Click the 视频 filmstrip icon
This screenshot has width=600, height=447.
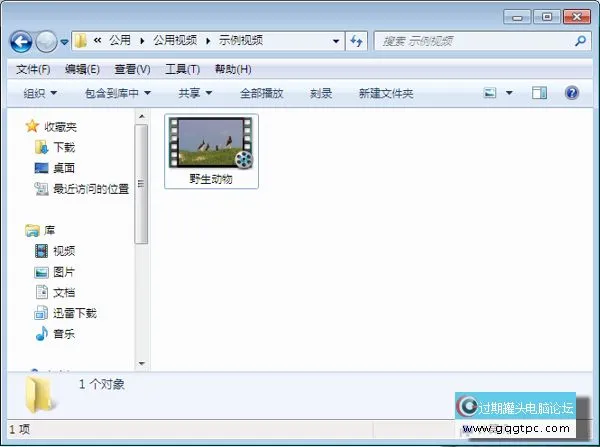[x=41, y=251]
